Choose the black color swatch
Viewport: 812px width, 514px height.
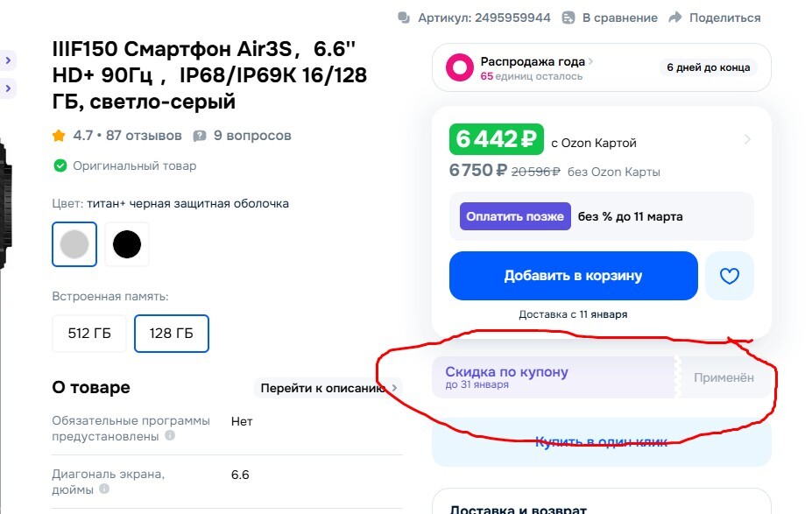coord(127,244)
